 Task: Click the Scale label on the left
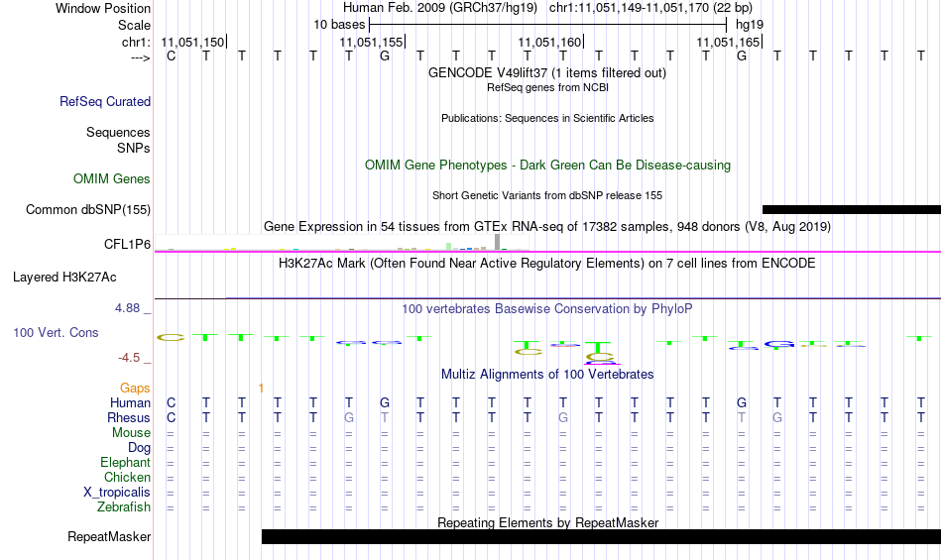[134, 25]
